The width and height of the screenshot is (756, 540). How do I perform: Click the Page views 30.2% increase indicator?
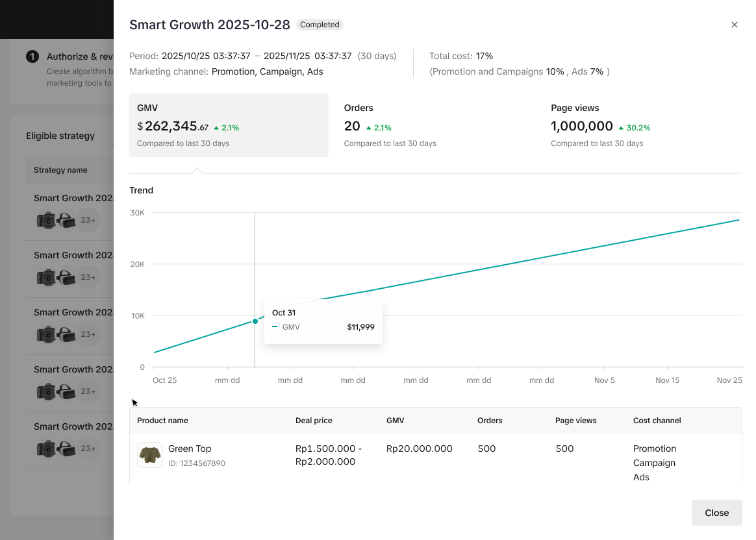click(634, 128)
